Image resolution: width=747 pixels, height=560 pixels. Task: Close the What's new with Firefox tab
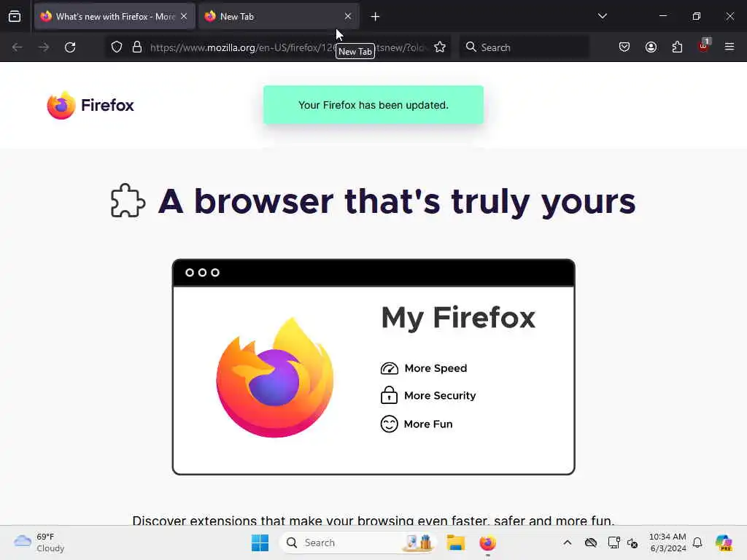pos(184,16)
